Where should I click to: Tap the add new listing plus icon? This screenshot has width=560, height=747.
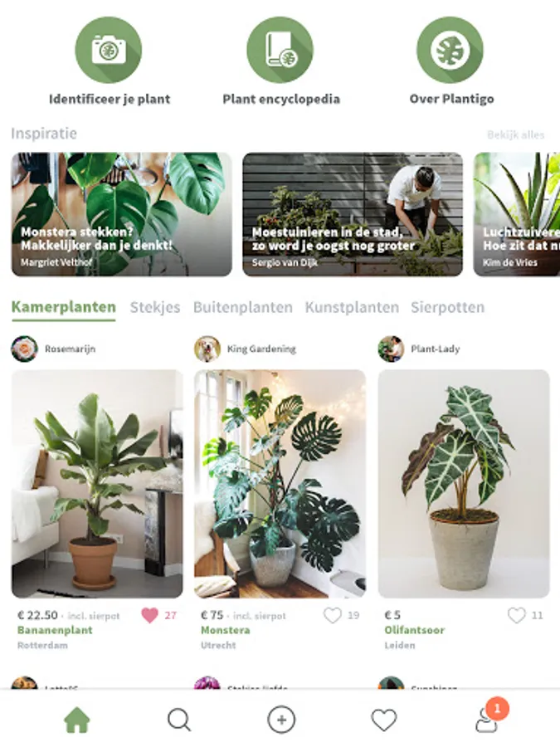click(x=281, y=720)
